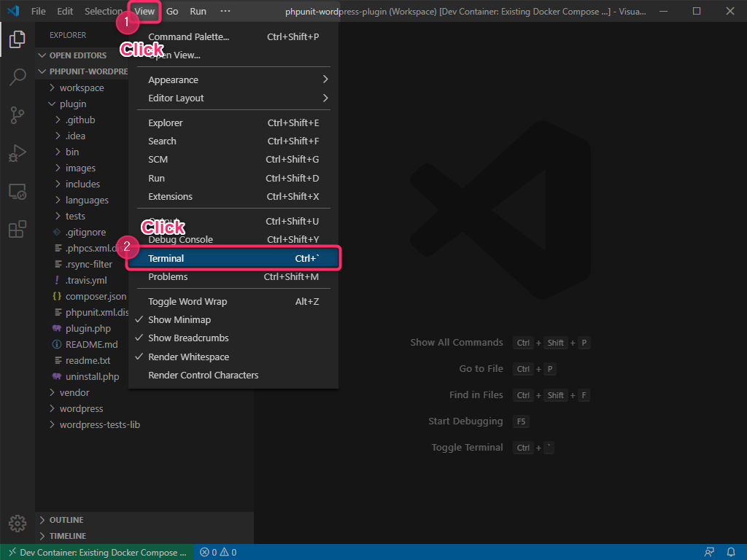747x560 pixels.
Task: Click errors and warnings status indicator
Action: 218,552
